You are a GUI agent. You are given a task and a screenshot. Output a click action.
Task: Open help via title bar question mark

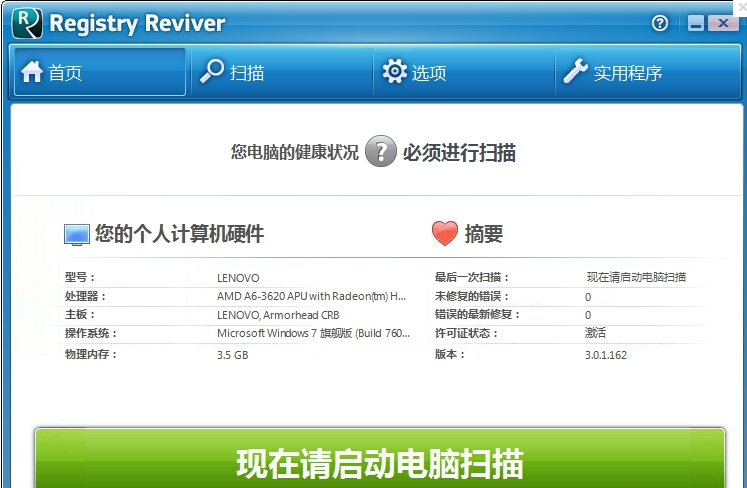tap(660, 23)
